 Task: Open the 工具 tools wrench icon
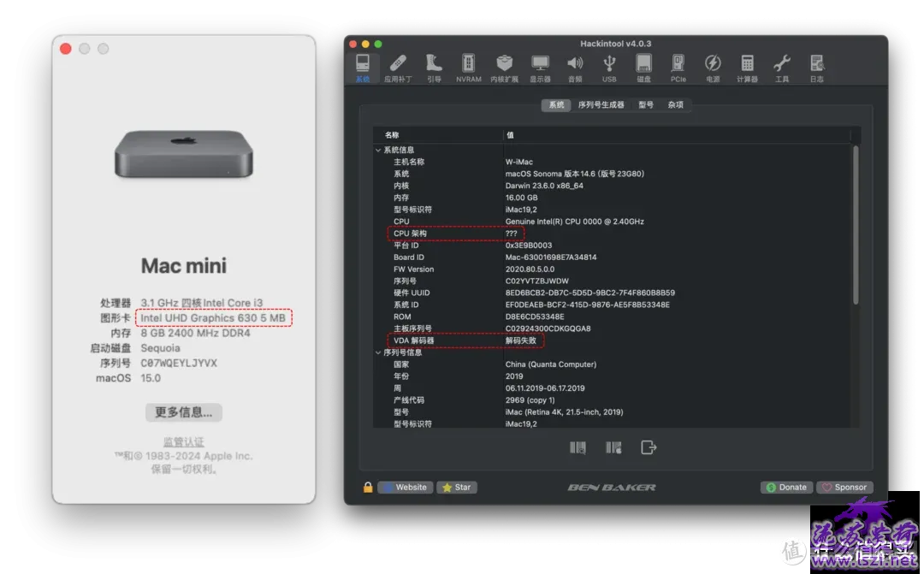(x=782, y=68)
